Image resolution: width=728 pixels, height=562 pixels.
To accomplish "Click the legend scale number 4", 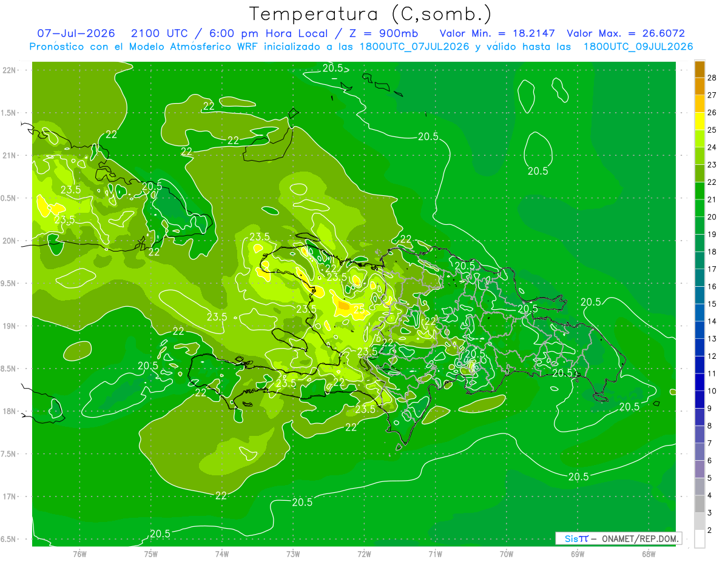I will [x=710, y=496].
